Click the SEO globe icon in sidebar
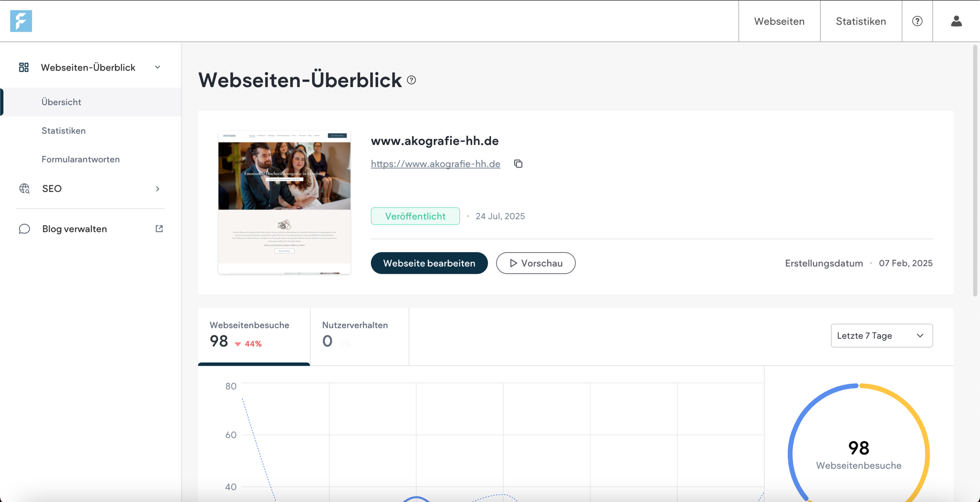 point(24,188)
